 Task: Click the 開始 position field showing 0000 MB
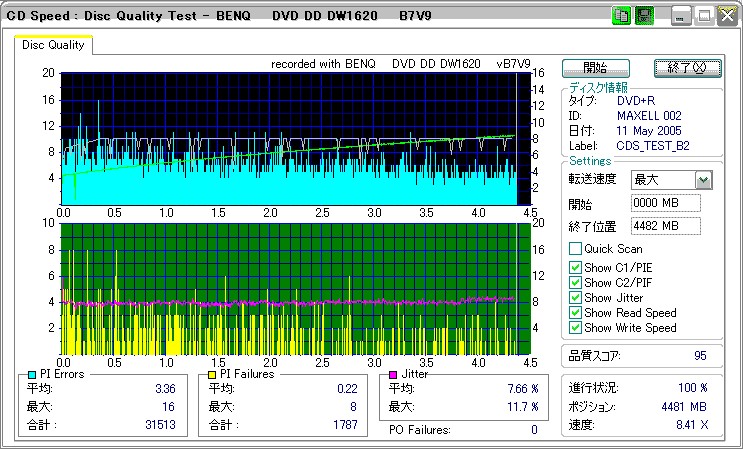[665, 204]
